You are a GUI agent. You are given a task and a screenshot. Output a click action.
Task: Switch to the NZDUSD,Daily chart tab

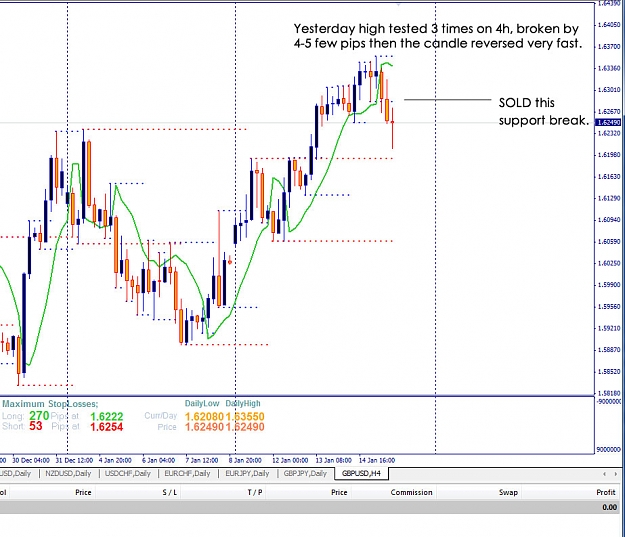[x=68, y=474]
